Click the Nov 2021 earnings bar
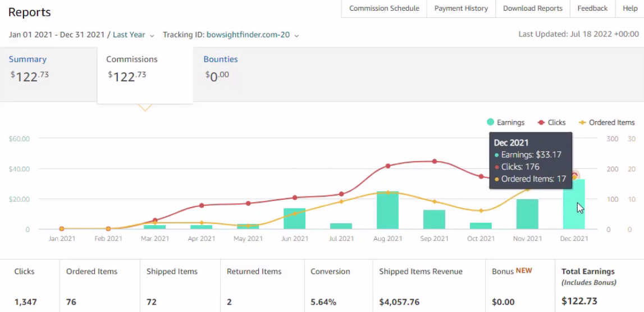Screen dimensions: 644x312 coord(527,214)
